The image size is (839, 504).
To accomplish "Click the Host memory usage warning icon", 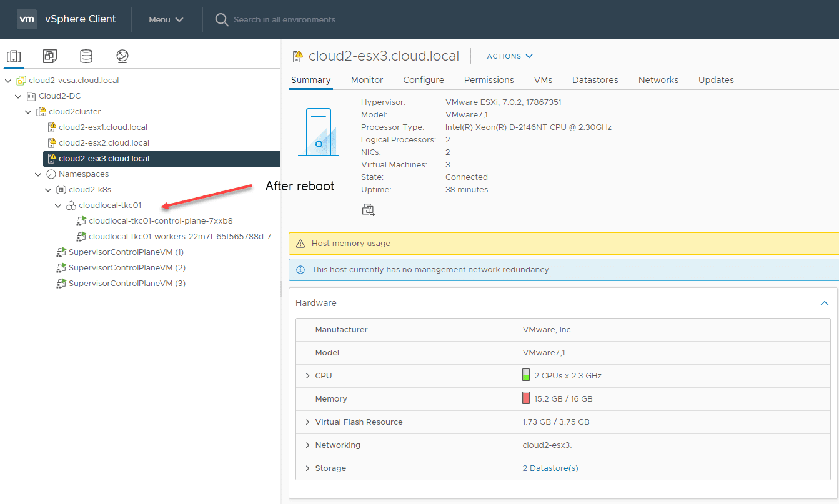I will 300,244.
